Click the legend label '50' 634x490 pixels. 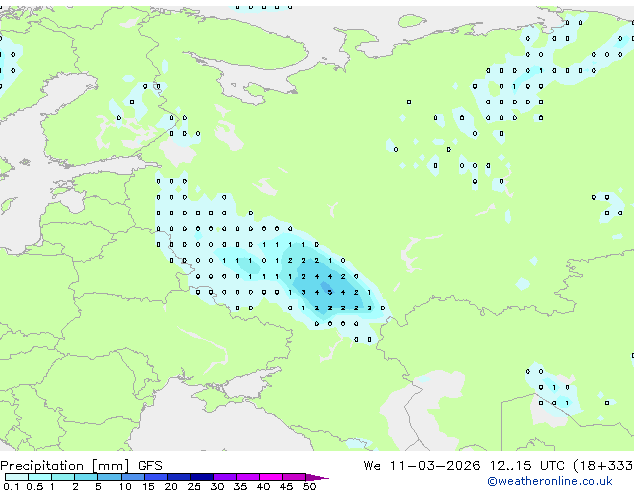click(309, 486)
